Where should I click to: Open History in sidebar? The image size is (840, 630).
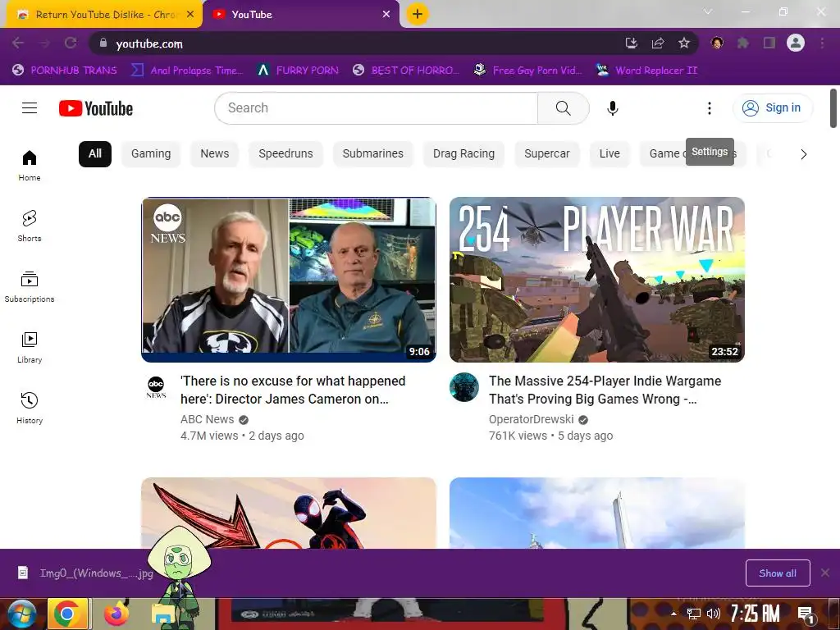coord(30,409)
